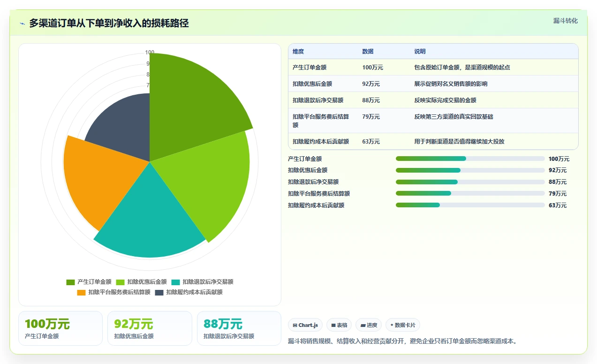This screenshot has width=597, height=364.
Task: Click the page title 多渠道订单从下单到净收入的损耗路径
Action: tap(109, 23)
